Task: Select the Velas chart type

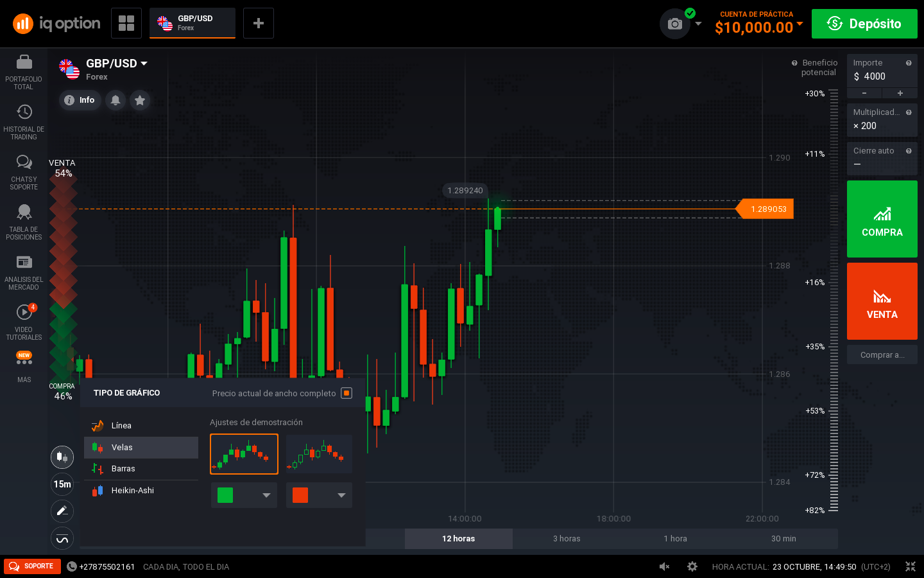Action: pos(141,448)
